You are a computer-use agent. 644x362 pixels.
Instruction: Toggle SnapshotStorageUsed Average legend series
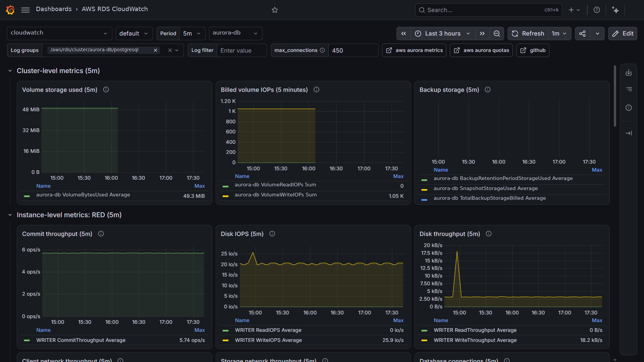(485, 188)
